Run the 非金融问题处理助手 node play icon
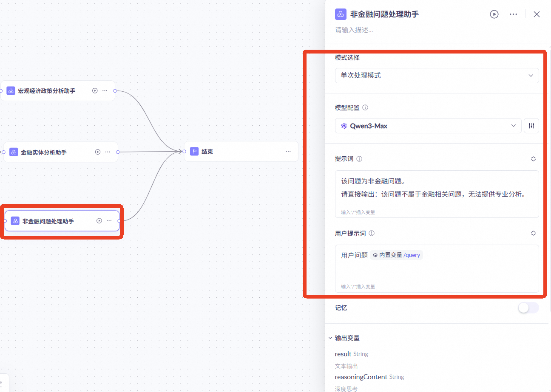This screenshot has width=551, height=392. (x=99, y=221)
